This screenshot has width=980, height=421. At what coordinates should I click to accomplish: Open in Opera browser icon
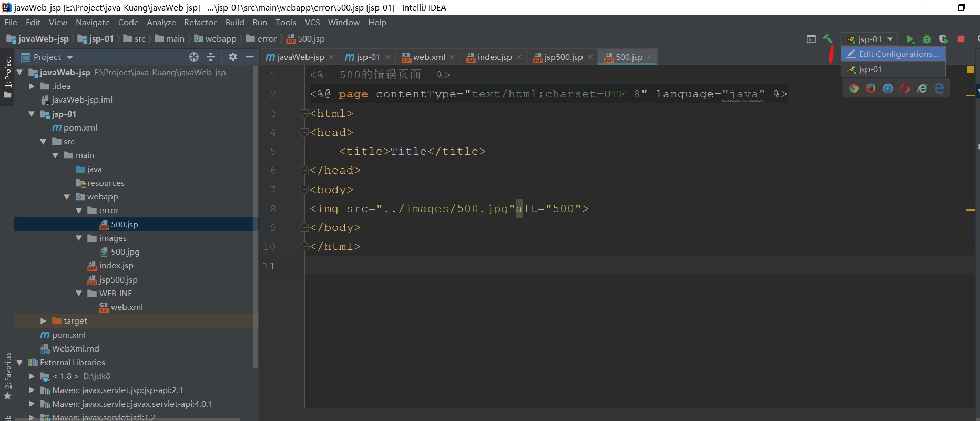905,88
